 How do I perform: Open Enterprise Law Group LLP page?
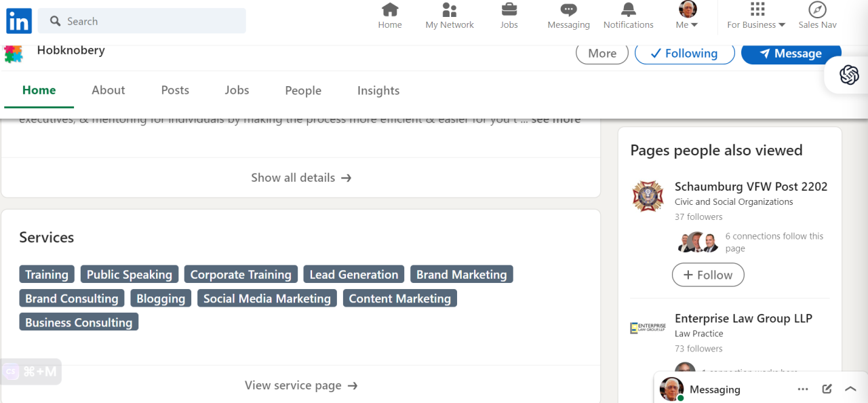(743, 318)
